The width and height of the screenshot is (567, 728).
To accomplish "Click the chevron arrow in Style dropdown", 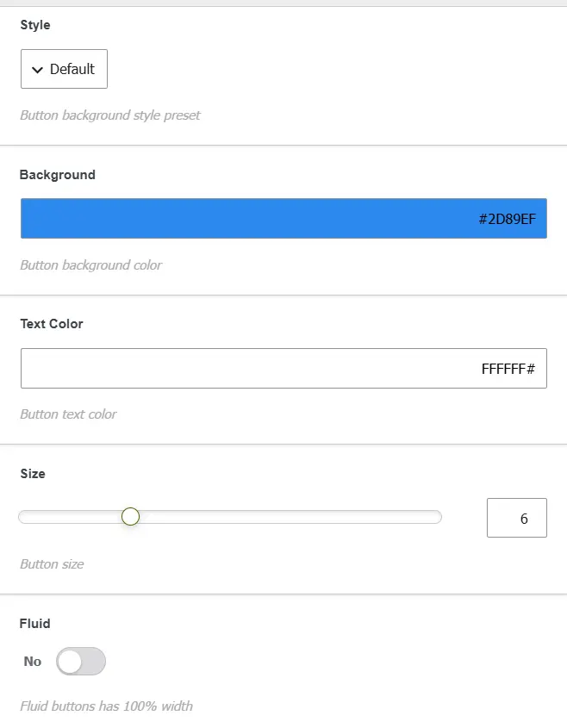I will point(37,70).
